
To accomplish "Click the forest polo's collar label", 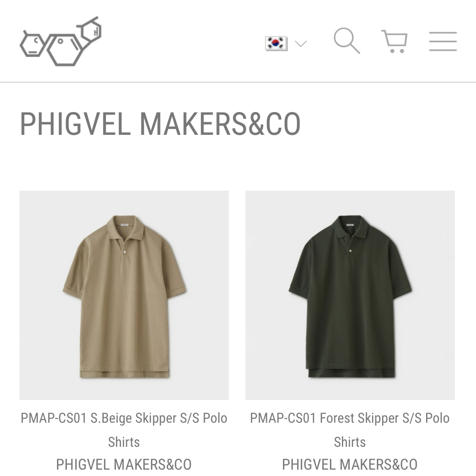I will tap(350, 225).
